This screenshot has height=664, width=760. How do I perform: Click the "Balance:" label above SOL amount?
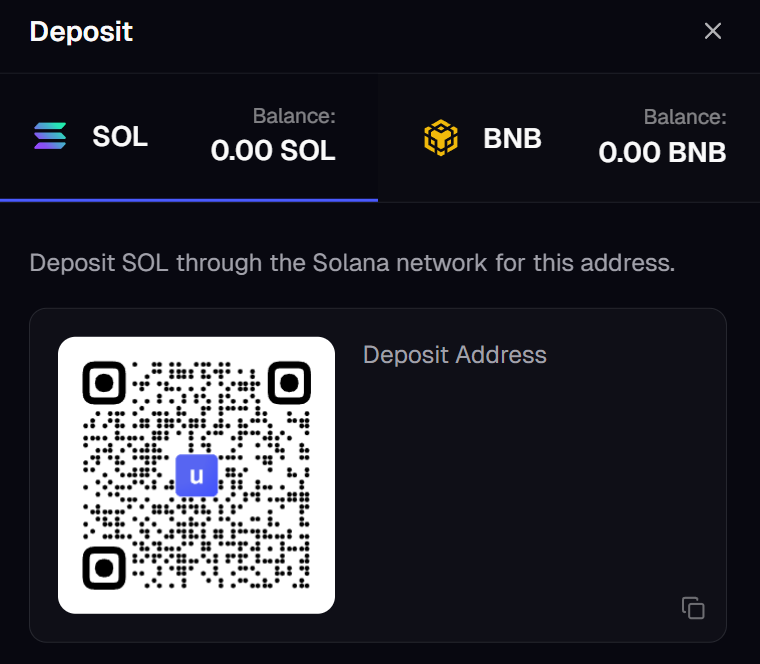294,116
